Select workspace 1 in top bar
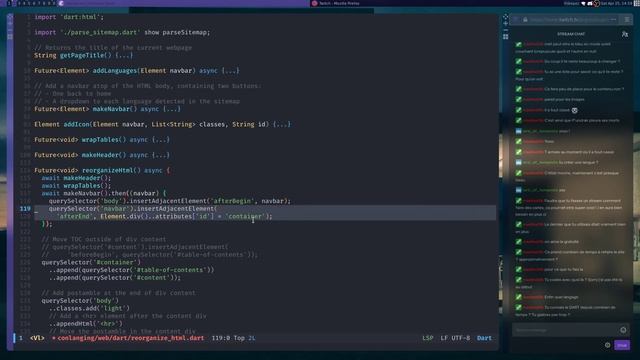 point(9,3)
